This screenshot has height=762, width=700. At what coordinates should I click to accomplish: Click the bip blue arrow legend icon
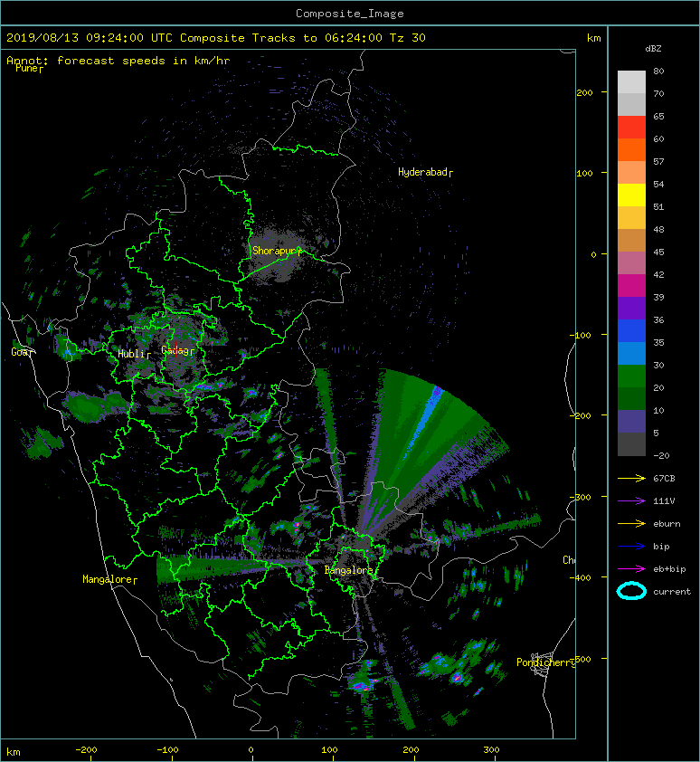(631, 547)
